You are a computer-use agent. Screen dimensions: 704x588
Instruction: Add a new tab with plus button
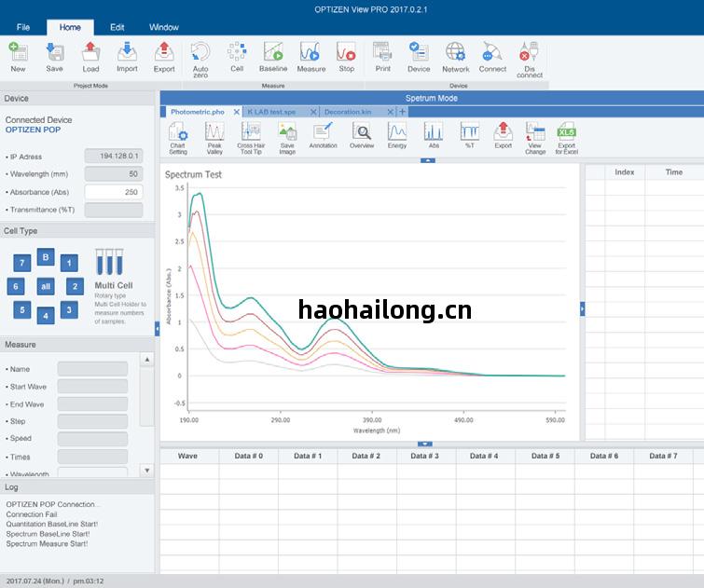[x=403, y=112]
